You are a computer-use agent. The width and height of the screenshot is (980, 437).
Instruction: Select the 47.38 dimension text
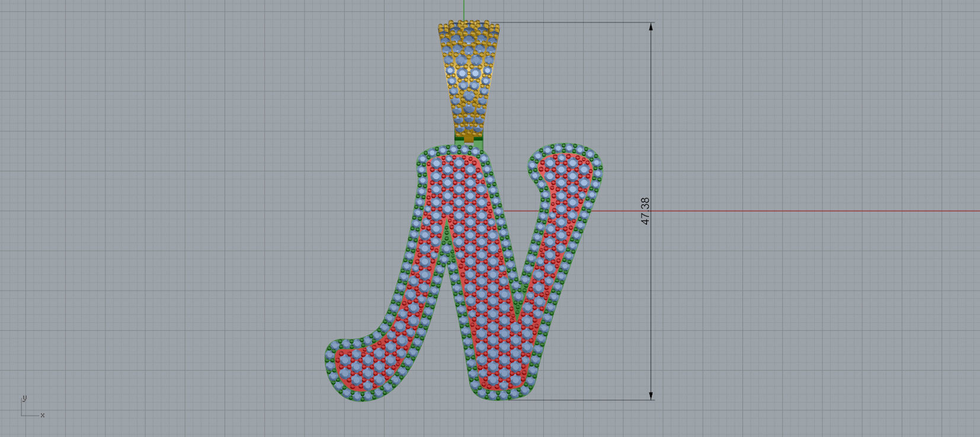(x=645, y=211)
